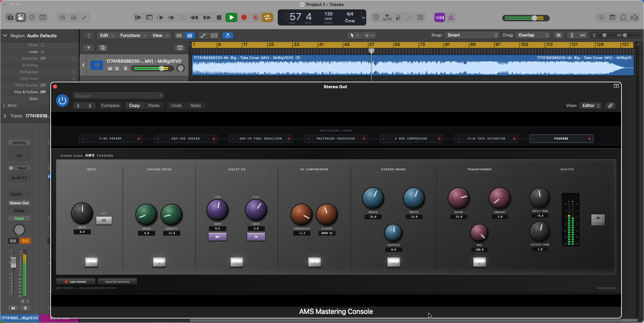The height and width of the screenshot is (323, 644).
Task: Click the plugin window link icon
Action: [x=610, y=106]
